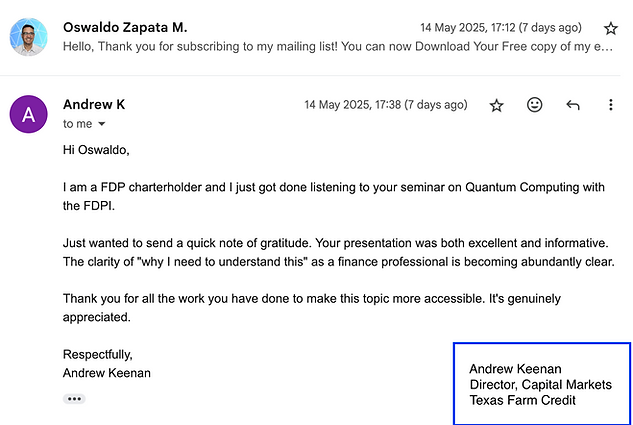Image resolution: width=633 pixels, height=425 pixels.
Task: Click the blue-bordered Andrew Keenan signature box
Action: [542, 383]
